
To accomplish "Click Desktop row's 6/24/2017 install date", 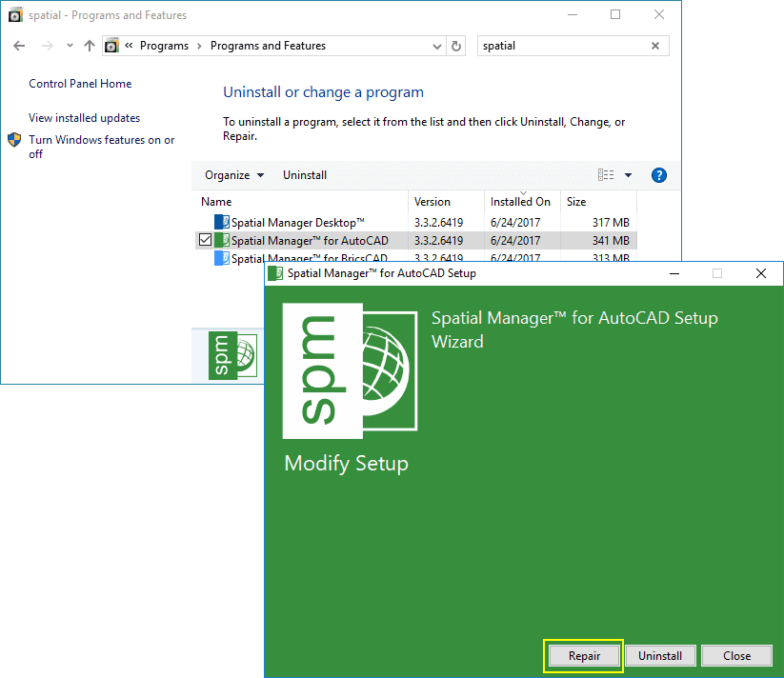I will (515, 222).
